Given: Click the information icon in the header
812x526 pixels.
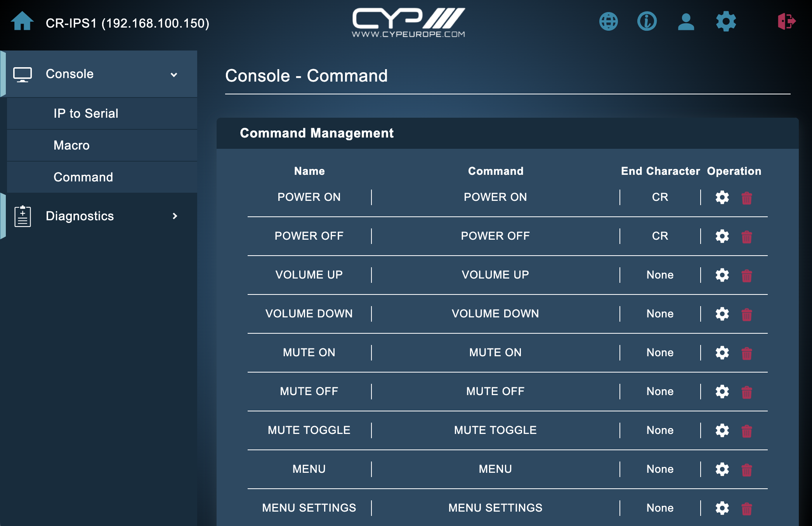Looking at the screenshot, I should coord(647,21).
